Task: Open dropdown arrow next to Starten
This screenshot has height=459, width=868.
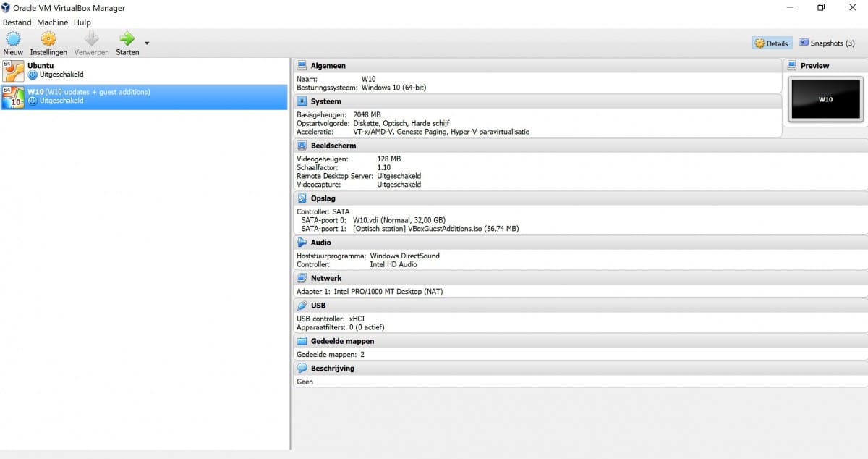Action: (x=147, y=43)
